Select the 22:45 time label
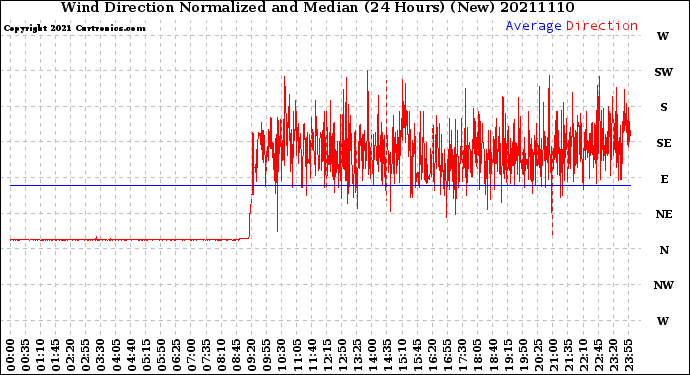Screen dimensions: 690x375 click(x=598, y=355)
